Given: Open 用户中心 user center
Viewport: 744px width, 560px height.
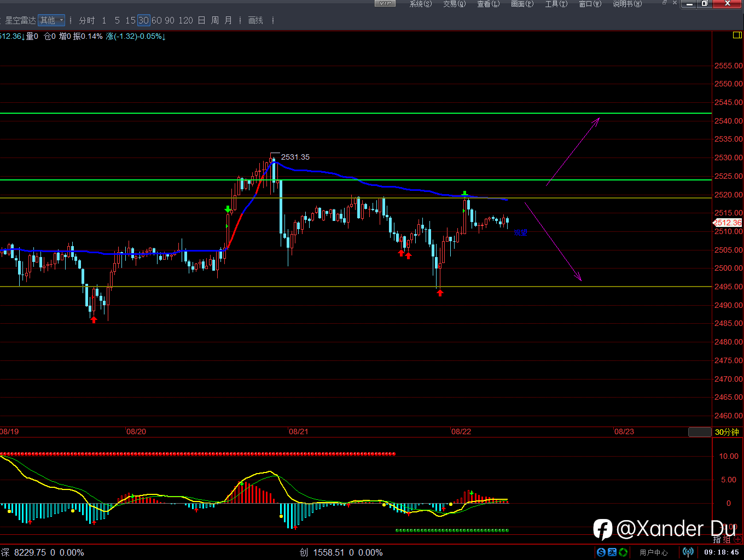Looking at the screenshot, I should click(x=653, y=552).
